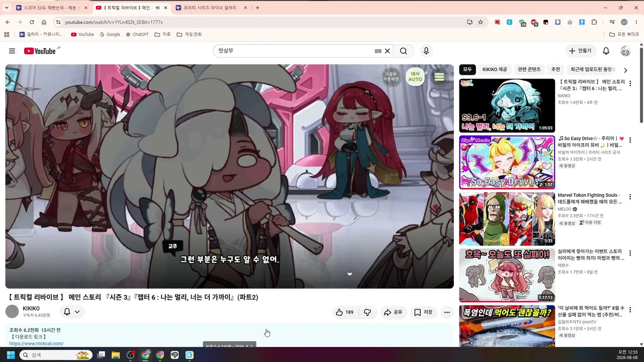644x362 pixels.
Task: Open the new tab plus button
Action: coord(258,8)
